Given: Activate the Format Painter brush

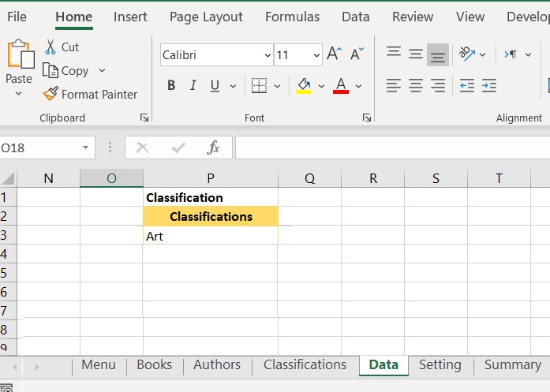Looking at the screenshot, I should [x=51, y=94].
